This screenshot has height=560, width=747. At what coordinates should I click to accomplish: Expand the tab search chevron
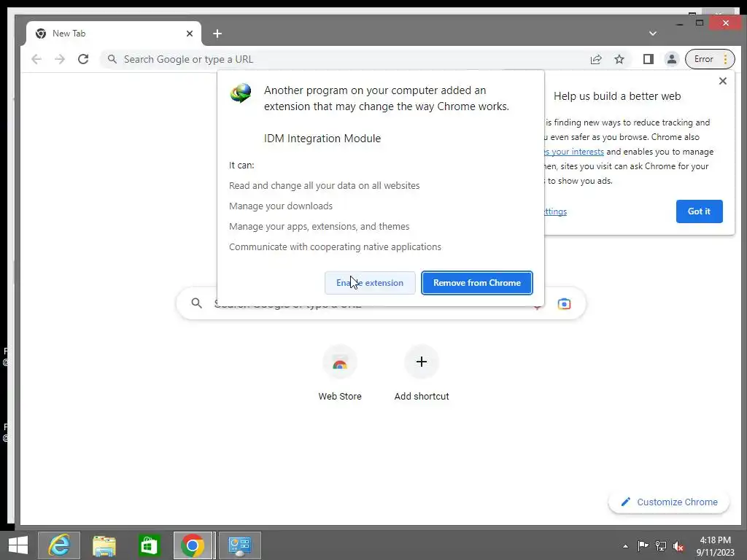coord(653,34)
